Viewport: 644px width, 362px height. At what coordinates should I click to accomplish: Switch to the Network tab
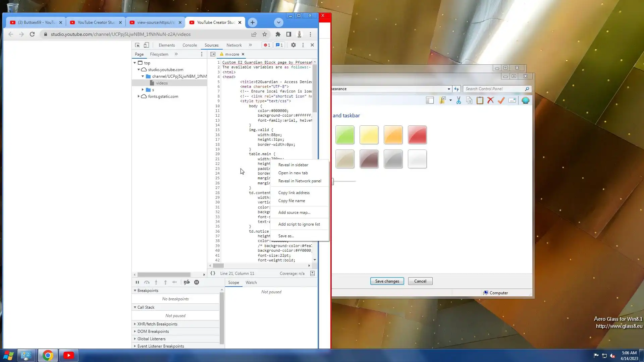click(x=234, y=45)
